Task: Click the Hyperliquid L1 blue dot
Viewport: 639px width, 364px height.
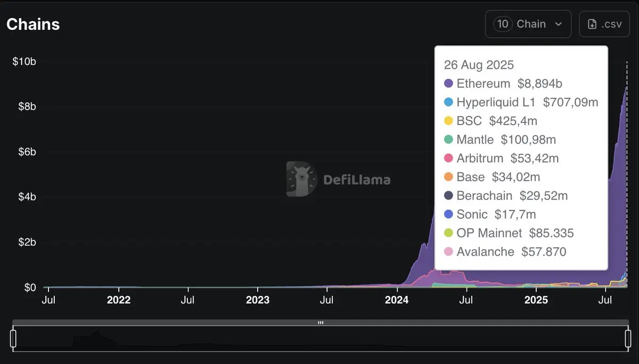Action: (x=448, y=102)
